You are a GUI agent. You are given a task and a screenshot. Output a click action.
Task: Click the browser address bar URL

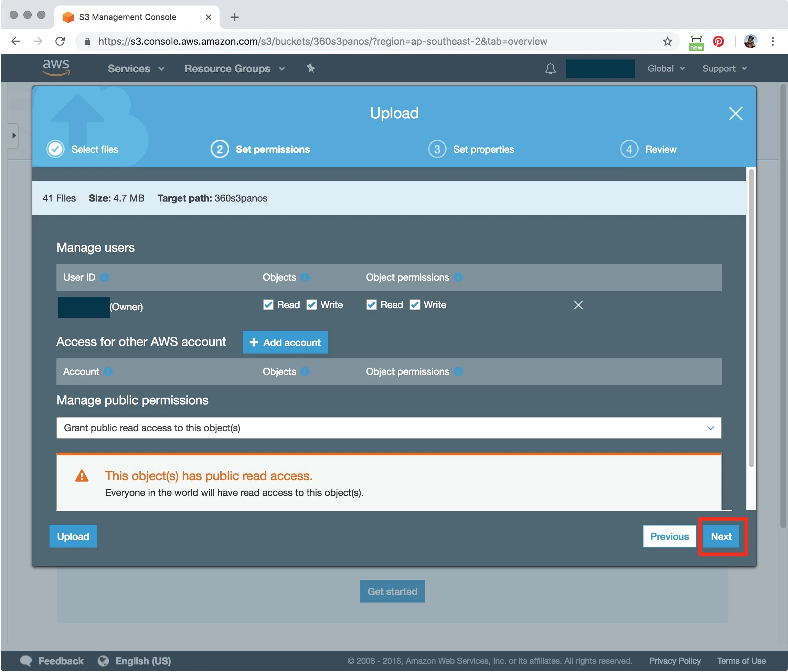tap(322, 41)
